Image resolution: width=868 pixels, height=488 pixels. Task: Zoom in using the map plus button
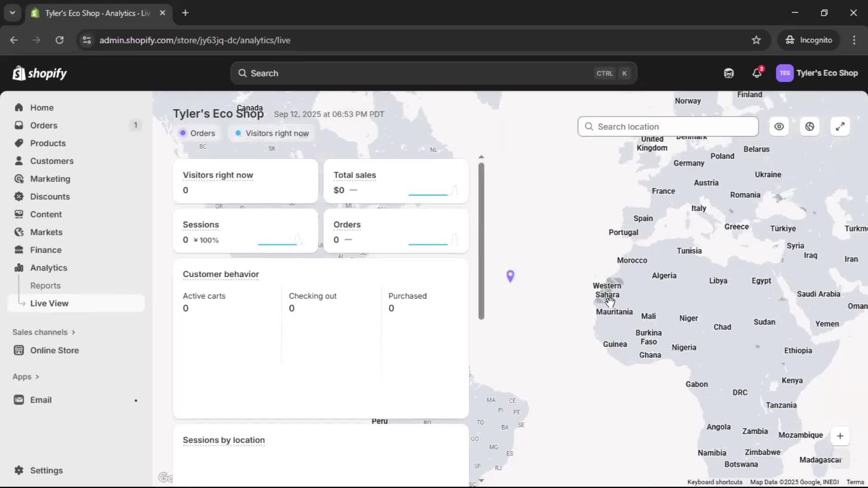(x=840, y=436)
